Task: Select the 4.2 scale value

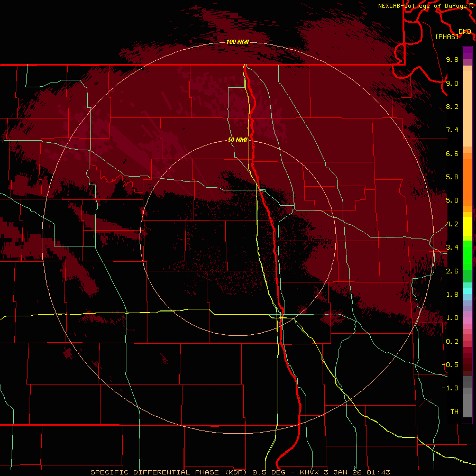Action: click(x=452, y=224)
